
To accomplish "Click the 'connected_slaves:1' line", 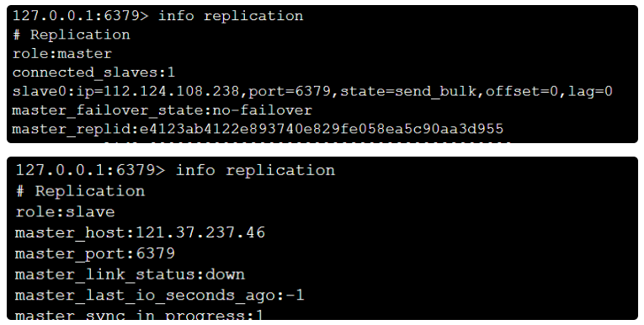I will 93,72.
